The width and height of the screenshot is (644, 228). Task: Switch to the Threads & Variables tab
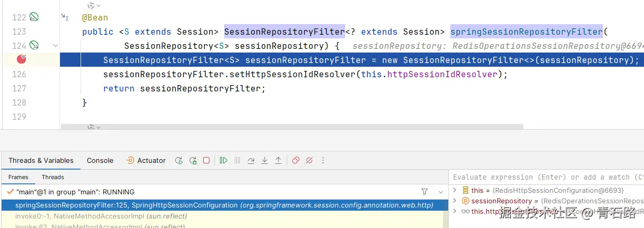(x=41, y=160)
